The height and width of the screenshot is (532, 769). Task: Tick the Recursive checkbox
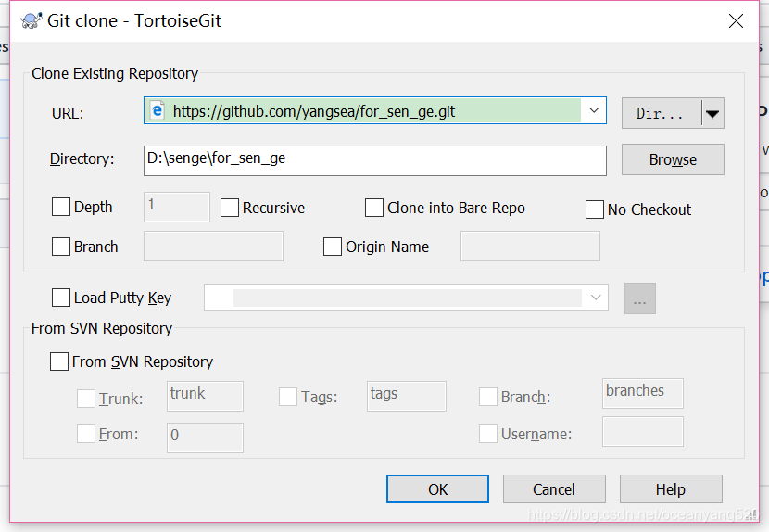coord(230,208)
